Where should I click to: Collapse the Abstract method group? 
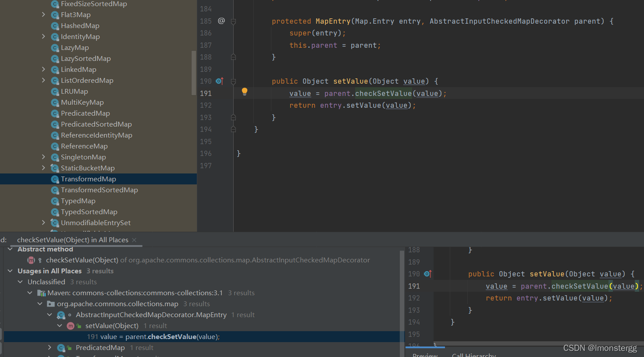click(x=10, y=249)
